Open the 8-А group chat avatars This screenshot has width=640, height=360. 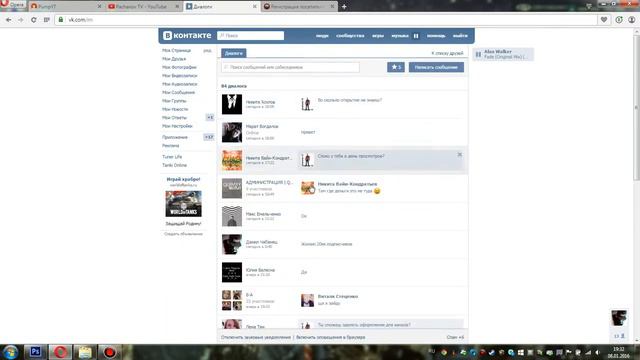[x=232, y=300]
